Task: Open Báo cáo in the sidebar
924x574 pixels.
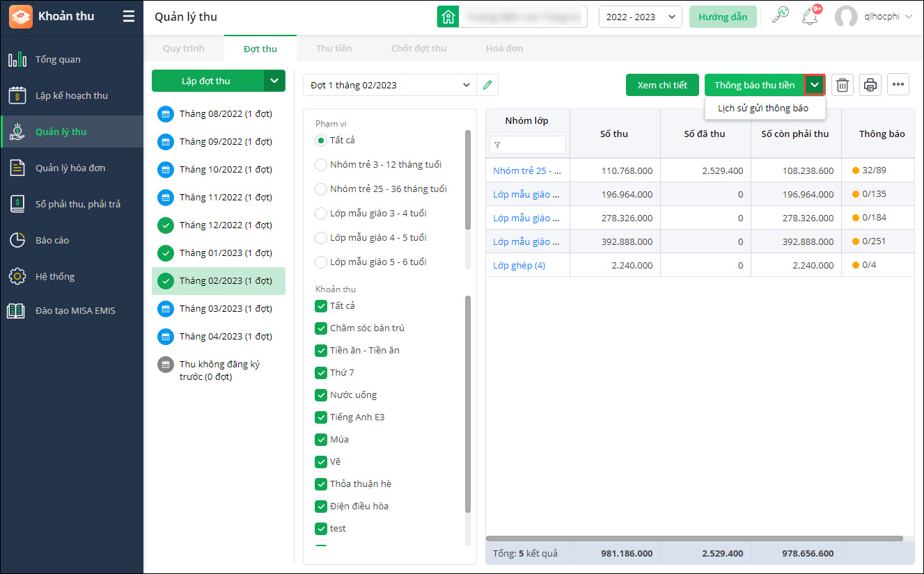Action: pos(52,240)
